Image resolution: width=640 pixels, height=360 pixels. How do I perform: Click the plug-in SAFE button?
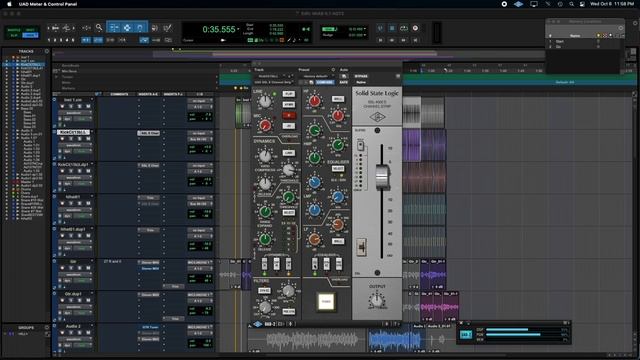coord(344,82)
